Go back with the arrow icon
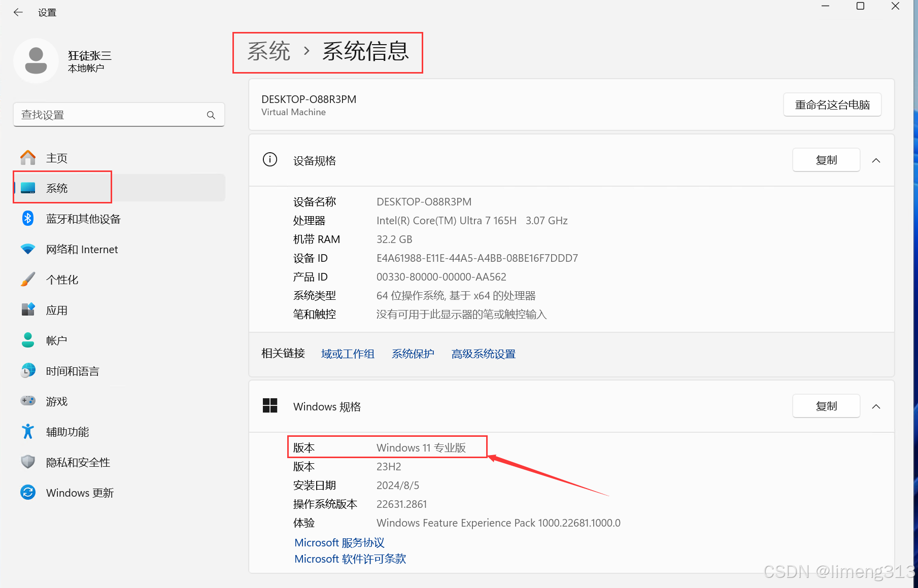 [18, 13]
